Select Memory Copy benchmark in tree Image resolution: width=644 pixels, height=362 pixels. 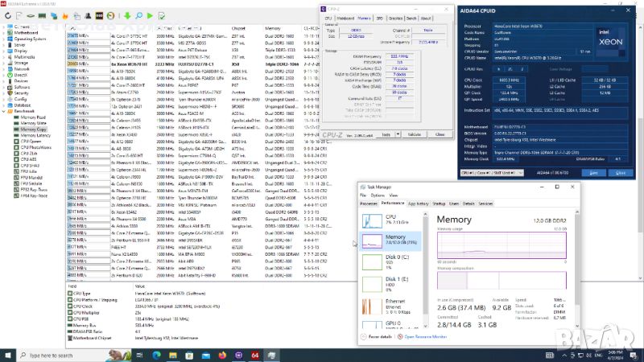tap(33, 129)
